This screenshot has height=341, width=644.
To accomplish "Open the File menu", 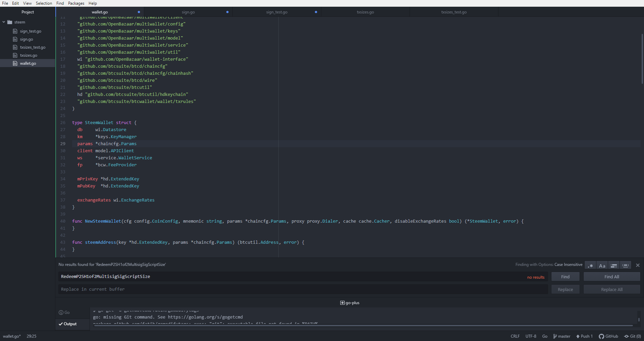I will tap(5, 3).
